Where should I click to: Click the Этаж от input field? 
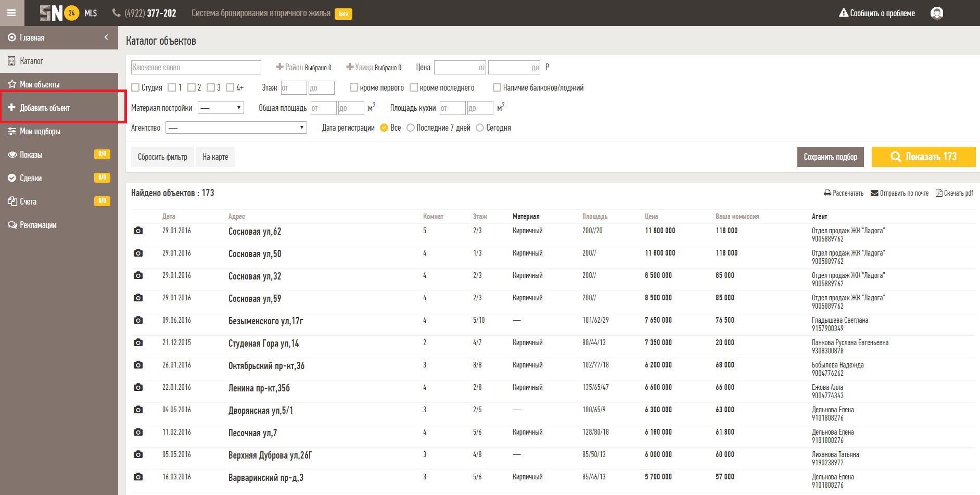pos(294,87)
